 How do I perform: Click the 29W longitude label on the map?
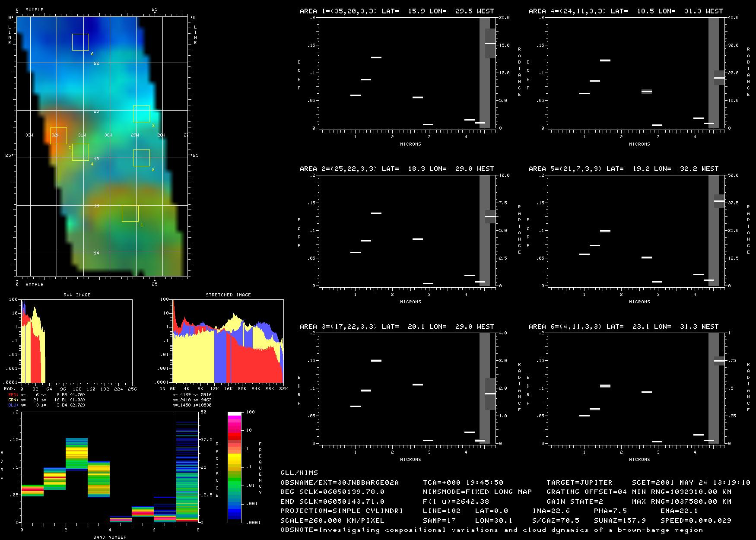(135, 136)
